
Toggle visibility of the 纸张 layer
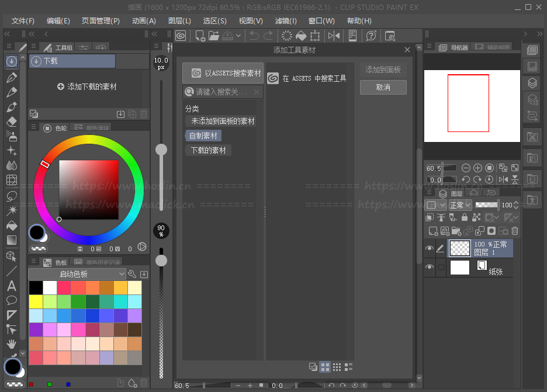[x=430, y=268]
